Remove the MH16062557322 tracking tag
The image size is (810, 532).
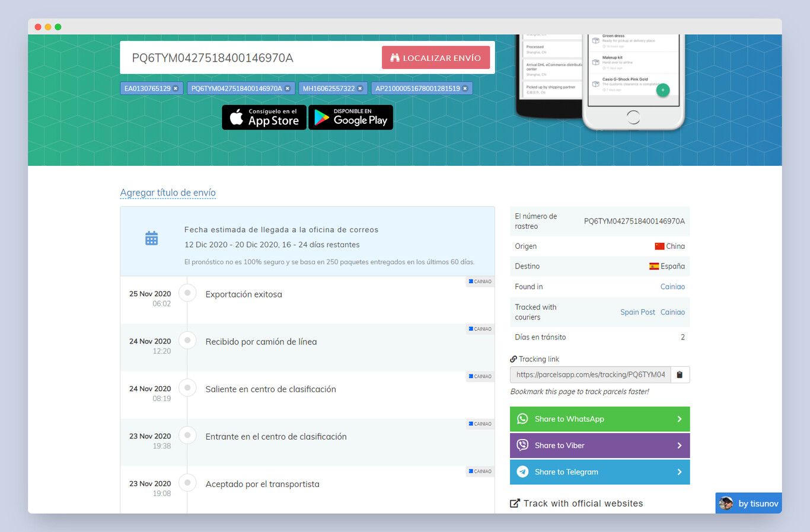click(360, 89)
